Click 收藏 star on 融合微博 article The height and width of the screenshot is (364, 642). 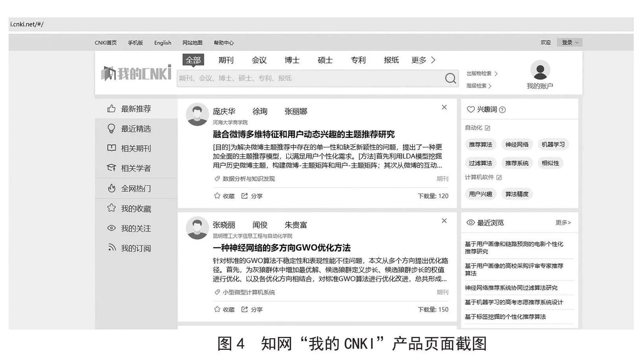[x=217, y=196]
